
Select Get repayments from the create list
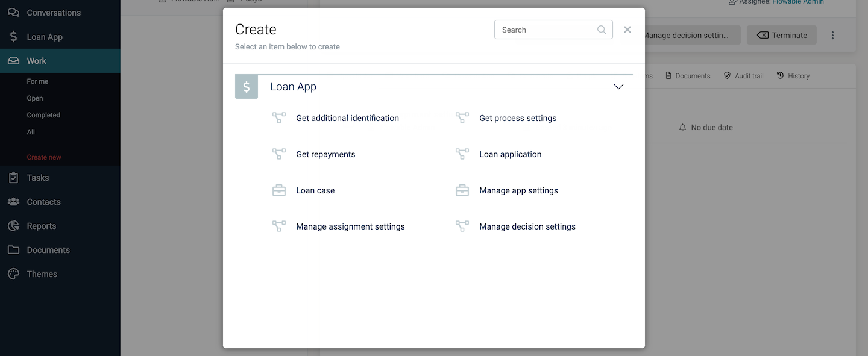click(x=325, y=154)
